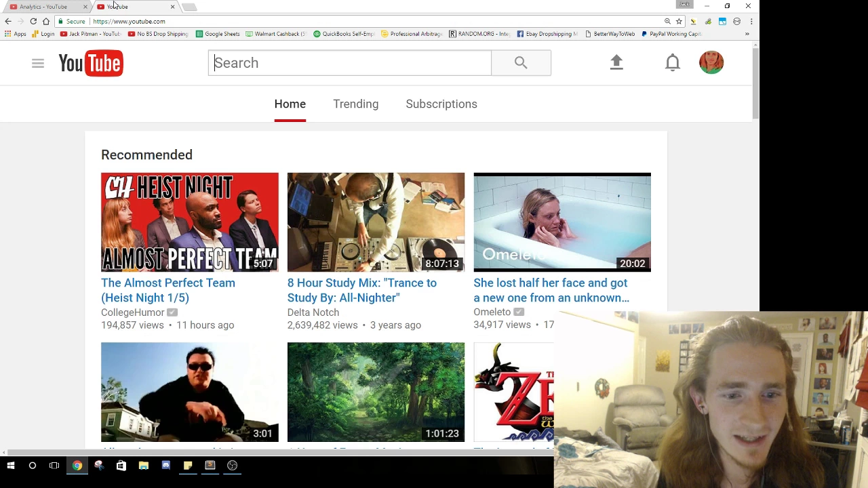Visit the Delta Notch channel
Screen dimensions: 868x488
pyautogui.click(x=313, y=312)
